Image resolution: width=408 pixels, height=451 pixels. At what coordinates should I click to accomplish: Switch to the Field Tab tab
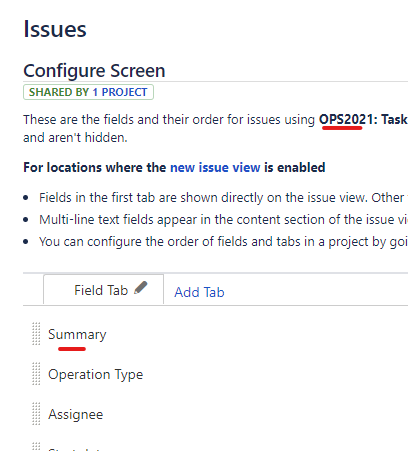click(101, 290)
